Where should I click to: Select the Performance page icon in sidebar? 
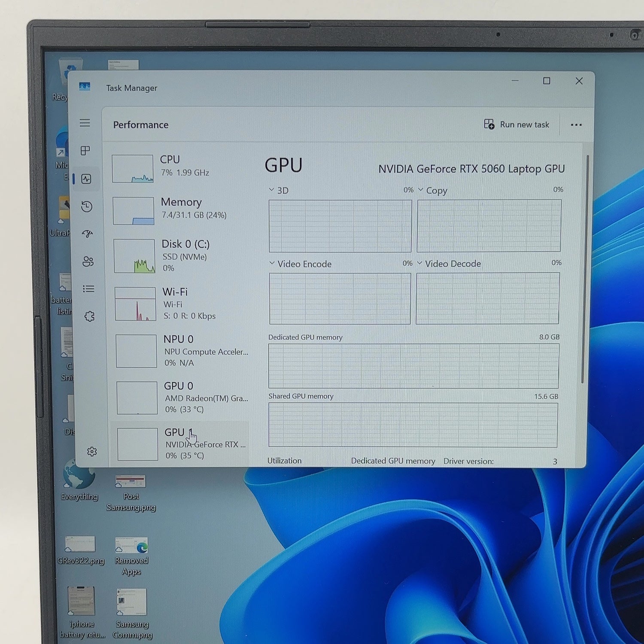[x=86, y=179]
